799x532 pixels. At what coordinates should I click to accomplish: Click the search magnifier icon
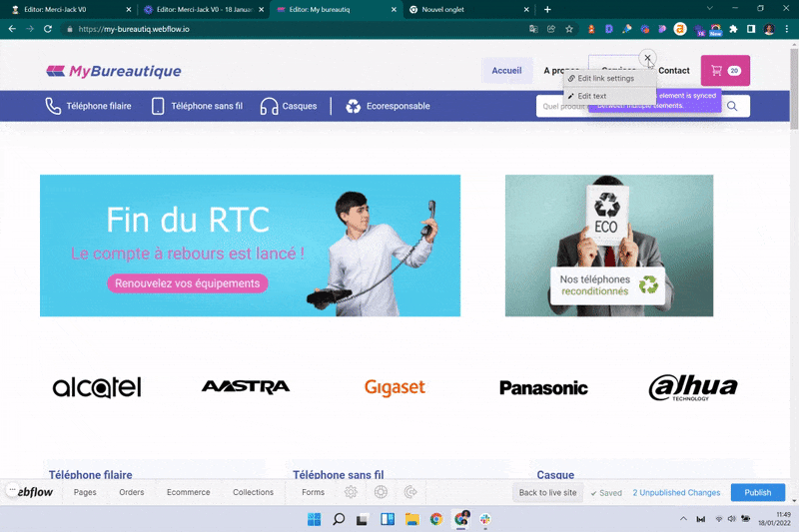coord(732,106)
